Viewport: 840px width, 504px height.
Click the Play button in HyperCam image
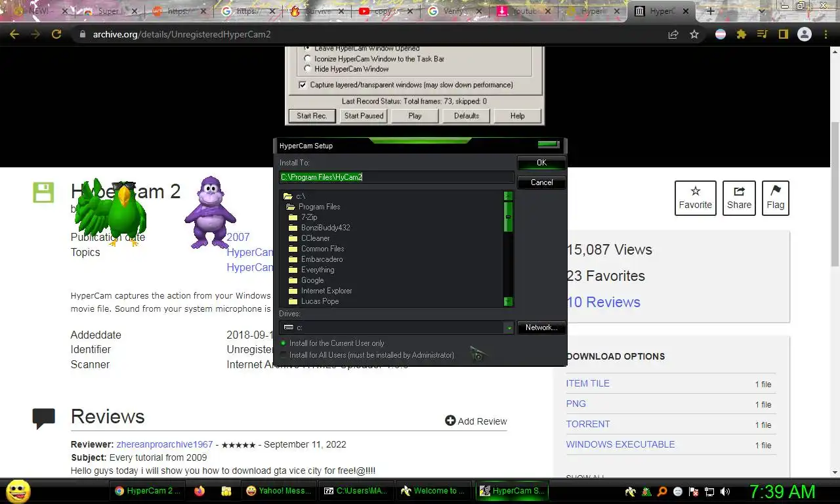coord(415,116)
